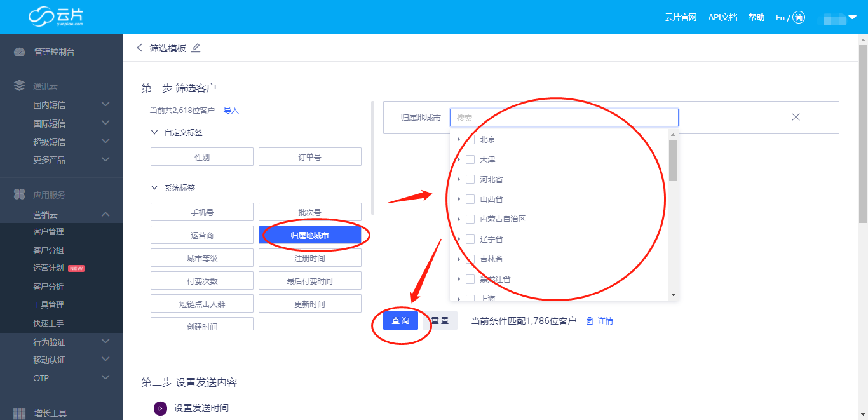This screenshot has height=420, width=868.
Task: Open the account menu caret
Action: (x=853, y=17)
